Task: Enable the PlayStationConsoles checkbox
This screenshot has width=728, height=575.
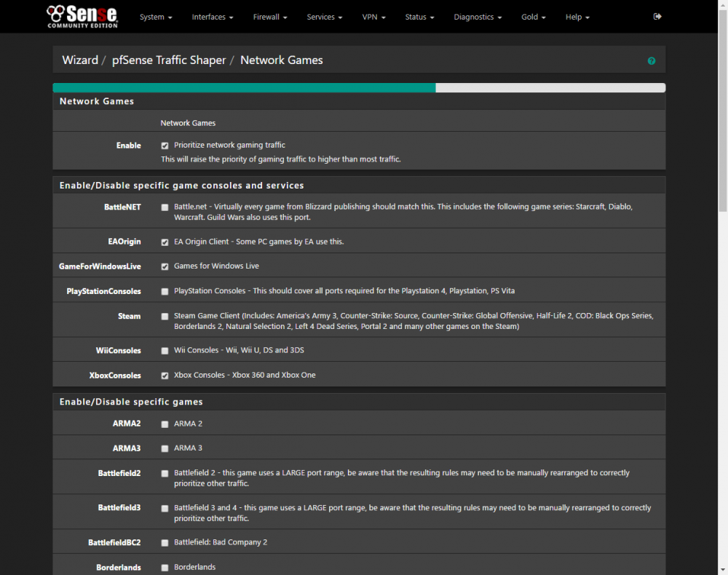Action: (165, 291)
